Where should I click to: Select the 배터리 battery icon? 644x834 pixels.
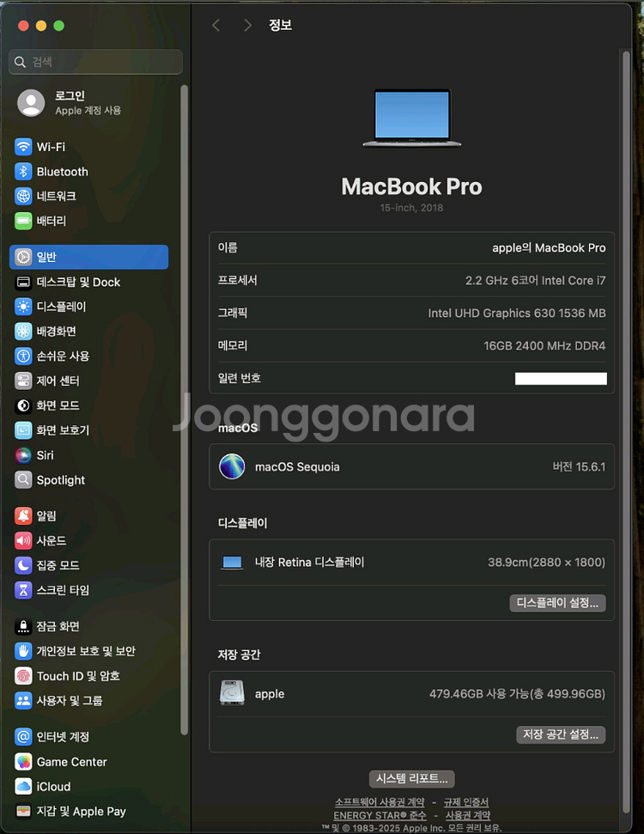pyautogui.click(x=23, y=221)
